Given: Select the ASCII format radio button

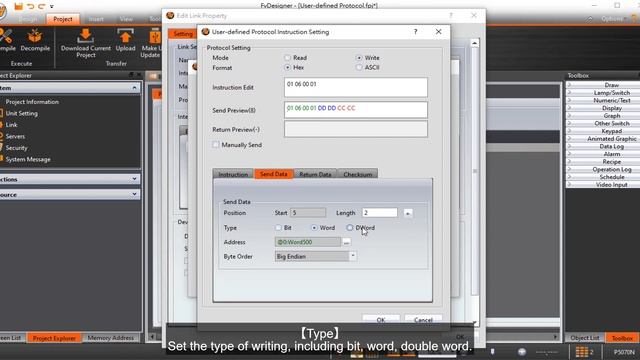Looking at the screenshot, I should (x=359, y=67).
